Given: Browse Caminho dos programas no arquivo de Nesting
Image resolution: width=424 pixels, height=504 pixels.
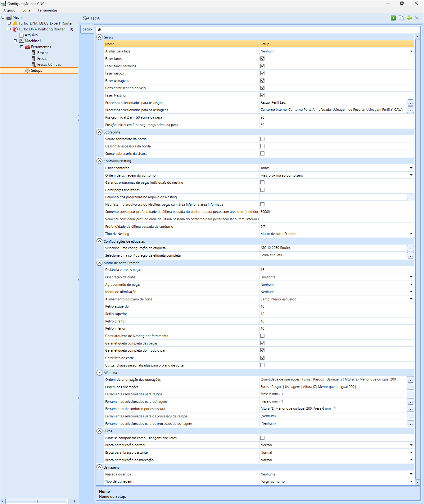Looking at the screenshot, I should click(x=410, y=197).
